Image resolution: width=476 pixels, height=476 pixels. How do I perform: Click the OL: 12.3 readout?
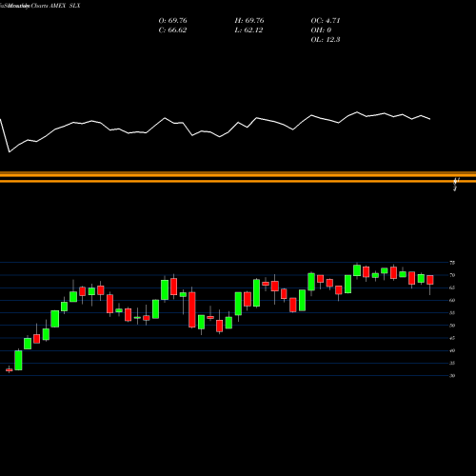326,40
